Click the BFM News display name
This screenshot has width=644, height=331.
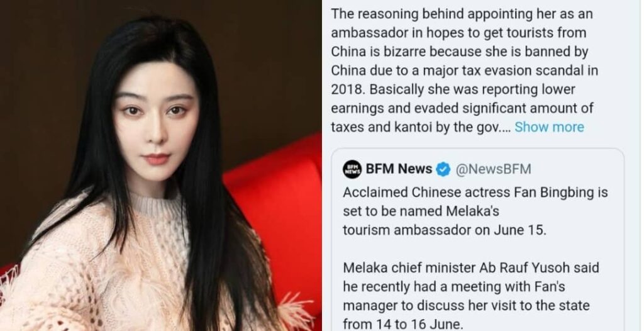399,169
